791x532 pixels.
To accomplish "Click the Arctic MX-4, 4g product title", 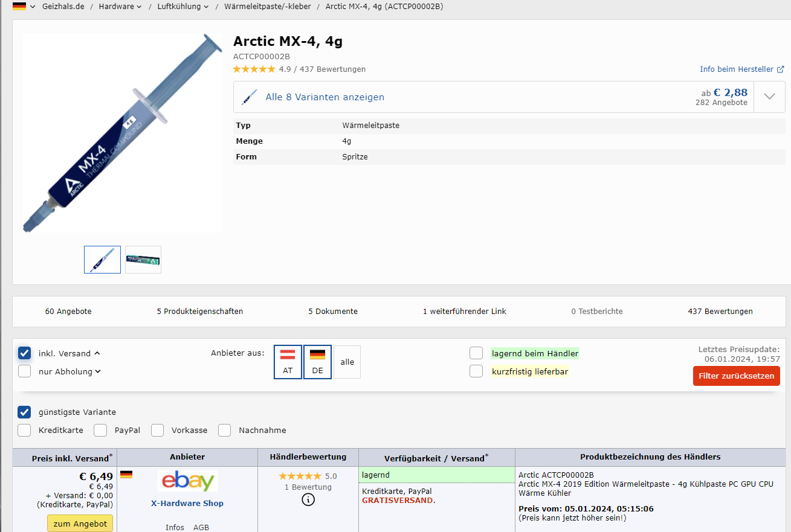I will click(x=288, y=42).
